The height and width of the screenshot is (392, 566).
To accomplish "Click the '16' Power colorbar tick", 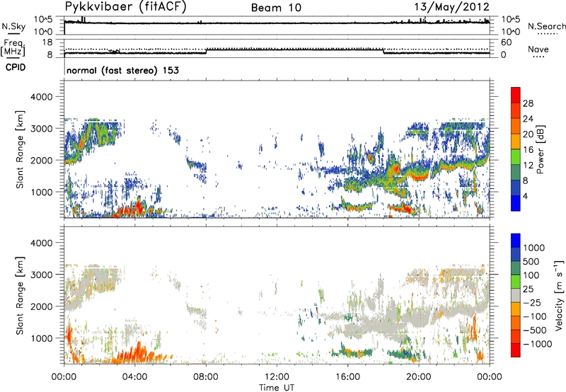I will [x=528, y=150].
